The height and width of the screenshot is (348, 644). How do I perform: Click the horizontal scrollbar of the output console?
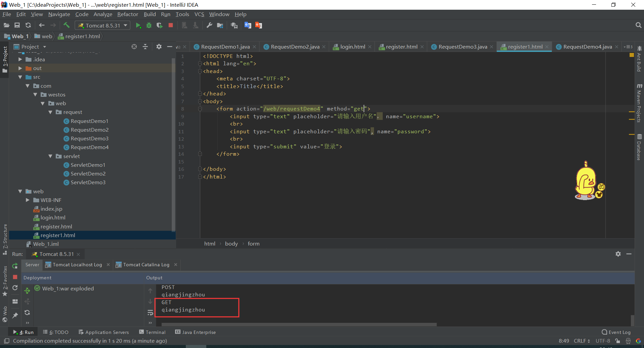(x=299, y=324)
